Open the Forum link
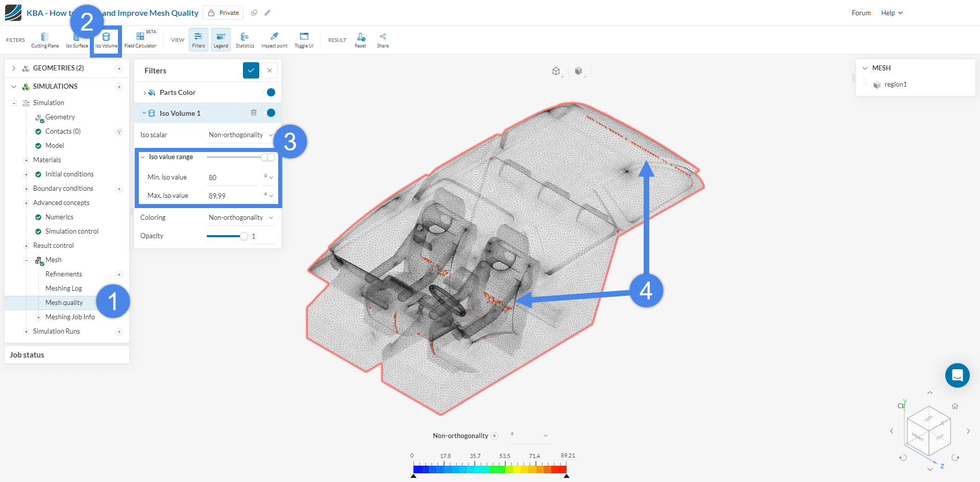The image size is (980, 482). tap(861, 13)
